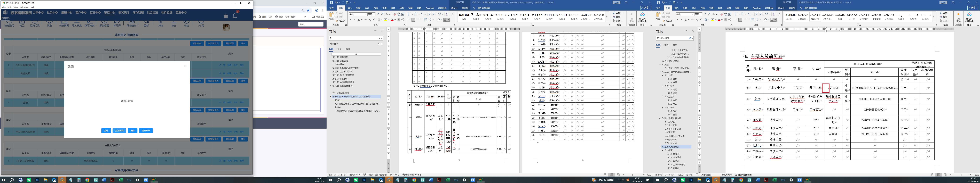Show more bookmarks with the browser » chevron

pyautogui.click(x=305, y=17)
